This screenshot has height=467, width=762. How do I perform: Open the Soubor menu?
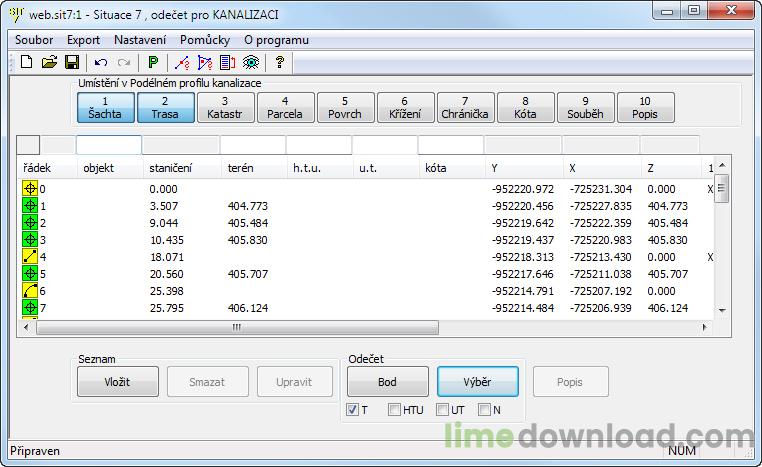click(34, 40)
